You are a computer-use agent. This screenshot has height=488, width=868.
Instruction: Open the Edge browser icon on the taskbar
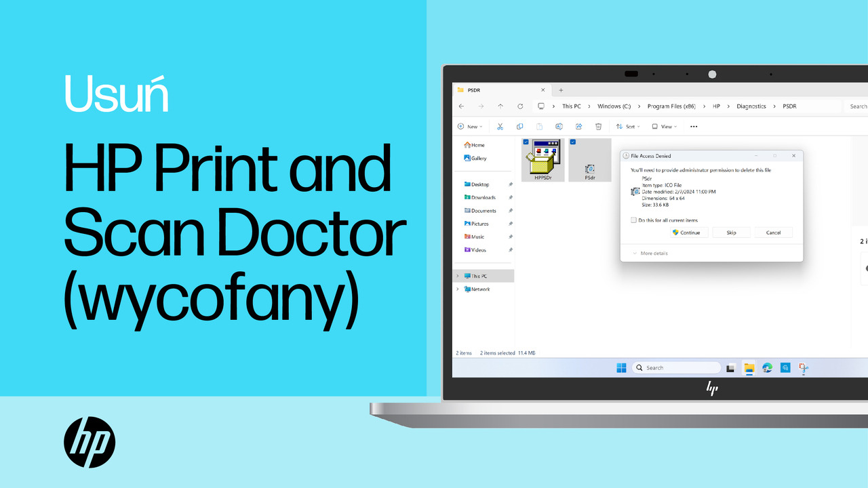tap(767, 367)
